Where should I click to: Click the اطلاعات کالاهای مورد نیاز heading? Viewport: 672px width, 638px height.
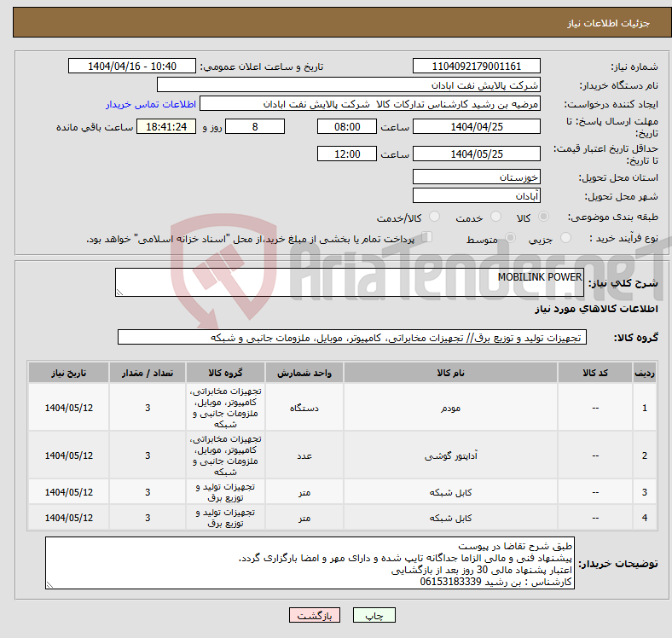(x=596, y=309)
